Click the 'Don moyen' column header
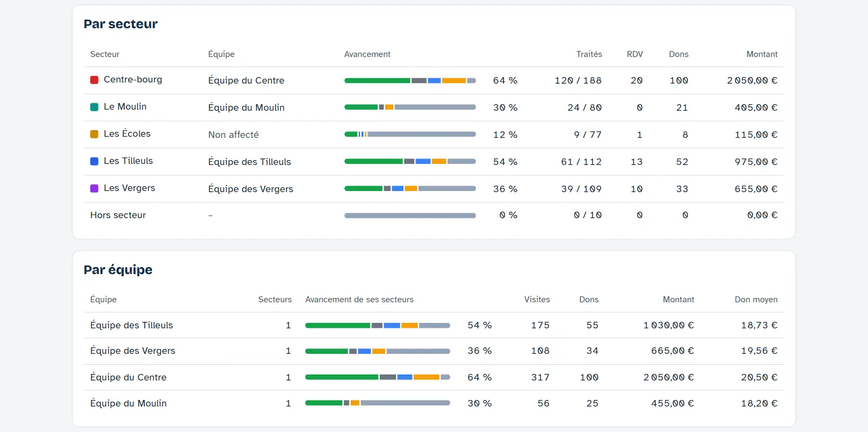 [x=756, y=300]
